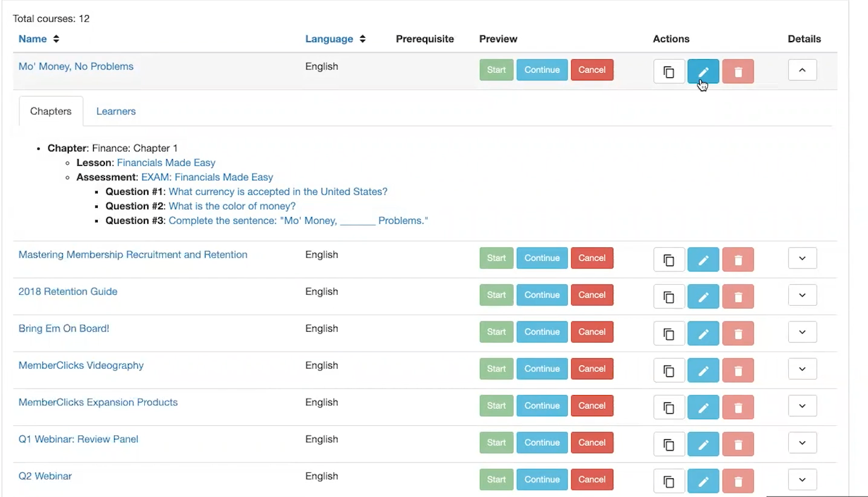
Task: Edit the MemberClicks Videography course
Action: [x=703, y=369]
